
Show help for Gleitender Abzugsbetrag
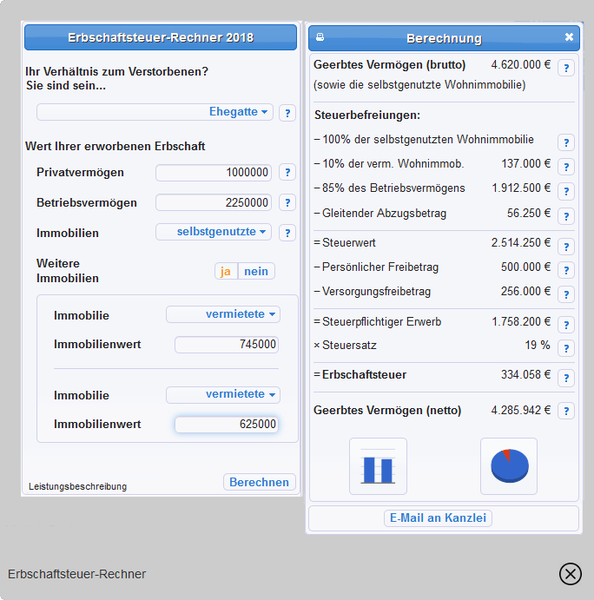click(566, 216)
